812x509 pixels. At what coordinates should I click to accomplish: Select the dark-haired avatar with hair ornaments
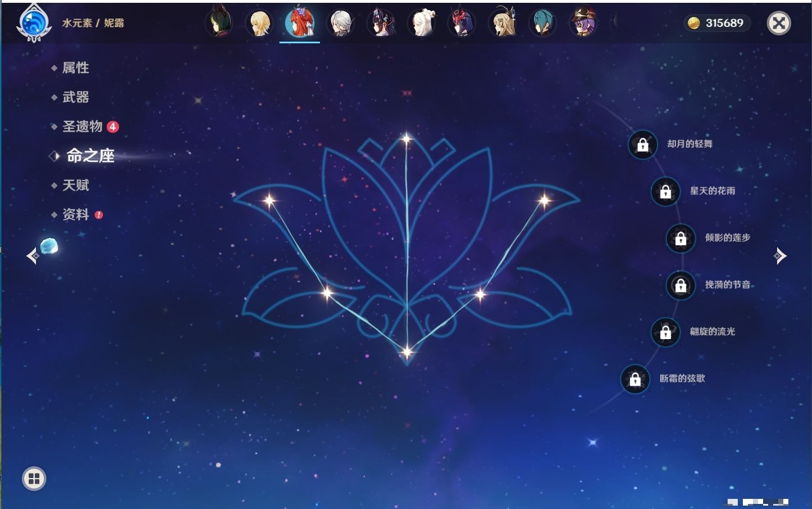[381, 23]
